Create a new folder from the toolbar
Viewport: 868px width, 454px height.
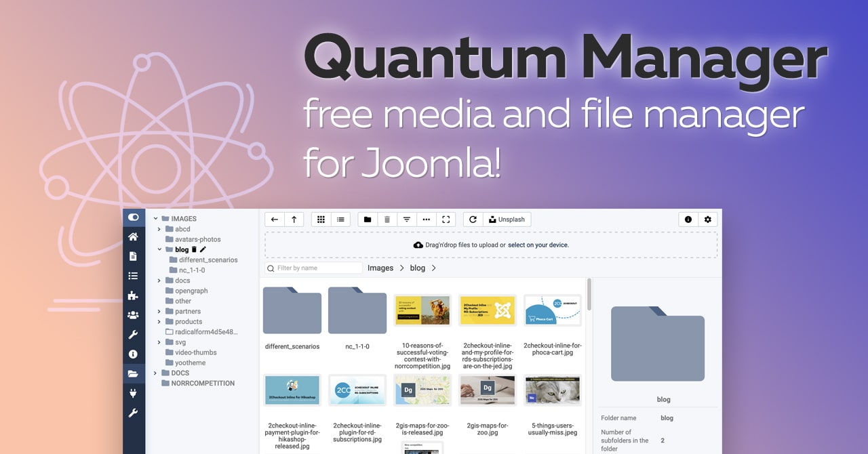[x=368, y=219]
